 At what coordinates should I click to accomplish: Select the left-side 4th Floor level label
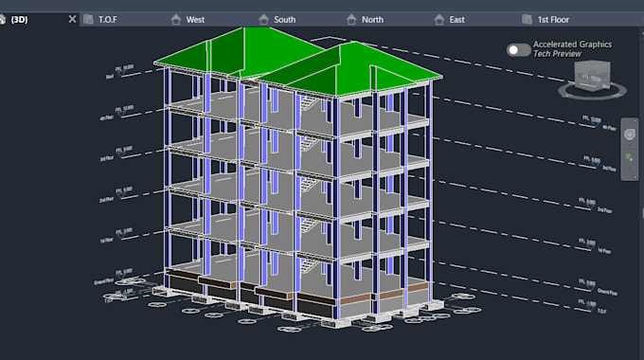(x=106, y=117)
